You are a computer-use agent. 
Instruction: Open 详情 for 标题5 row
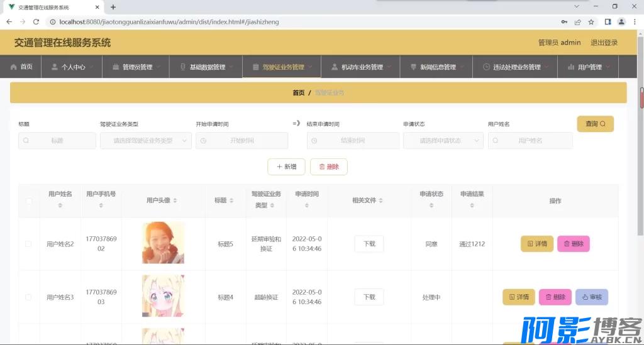click(537, 244)
